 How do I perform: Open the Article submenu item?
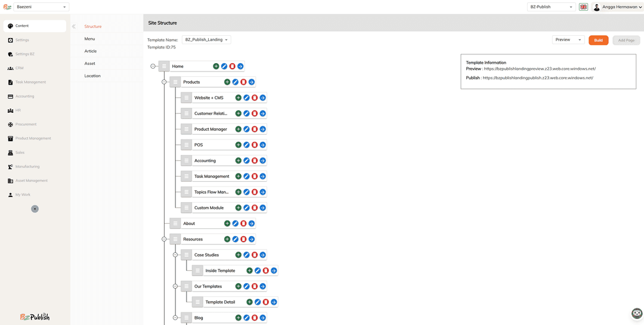coord(91,51)
